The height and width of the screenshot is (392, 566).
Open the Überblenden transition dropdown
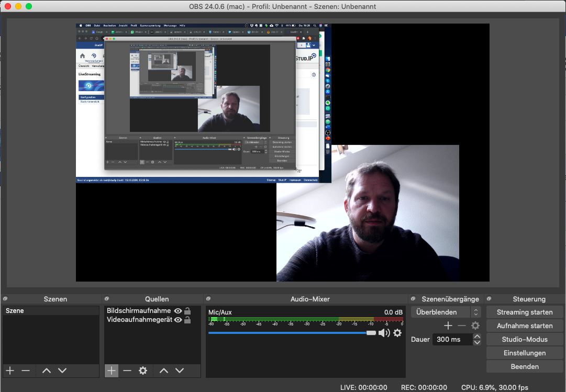click(446, 312)
